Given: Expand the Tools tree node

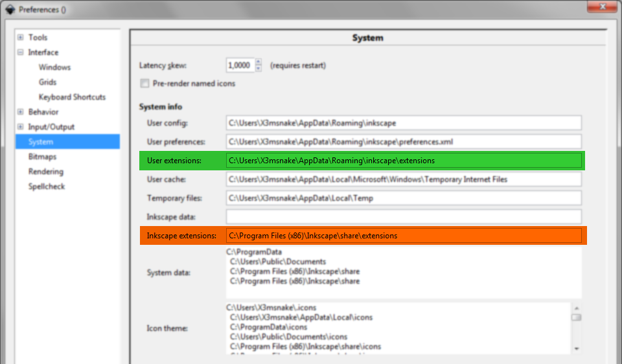Looking at the screenshot, I should point(20,38).
